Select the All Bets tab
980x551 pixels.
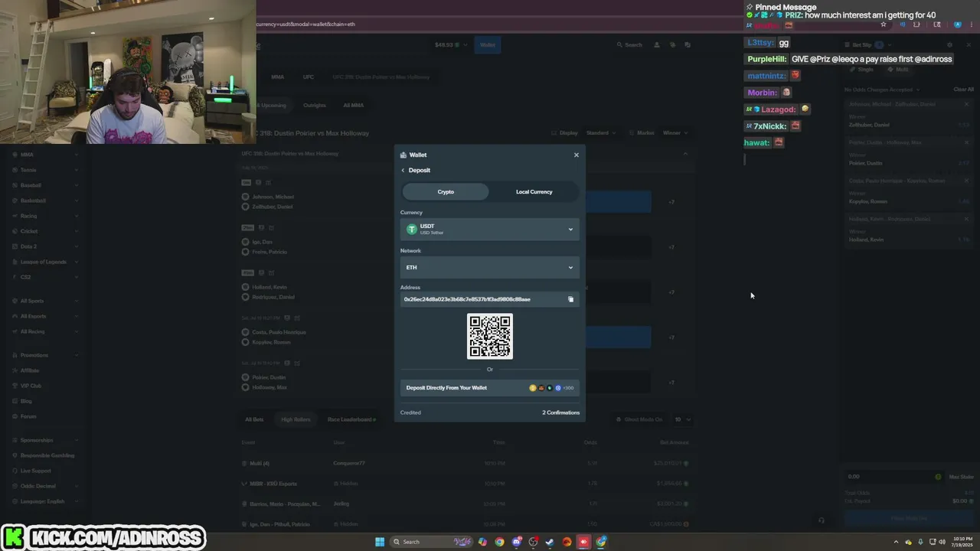(254, 419)
